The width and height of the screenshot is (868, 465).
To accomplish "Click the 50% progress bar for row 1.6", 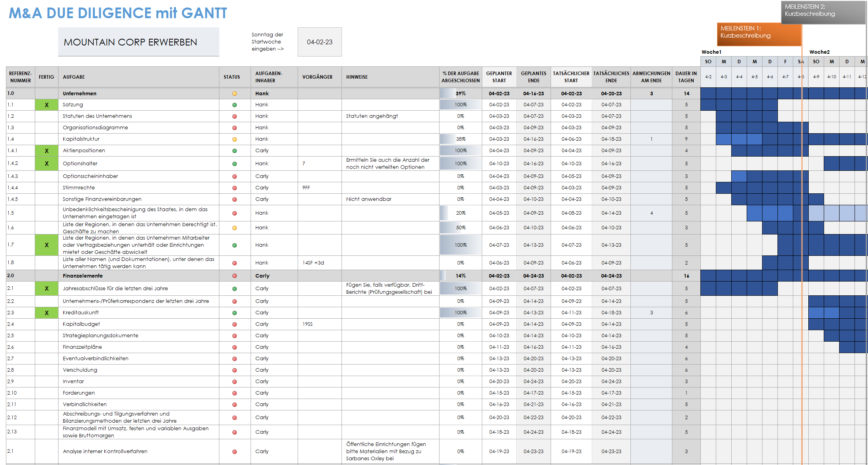I will (460, 228).
